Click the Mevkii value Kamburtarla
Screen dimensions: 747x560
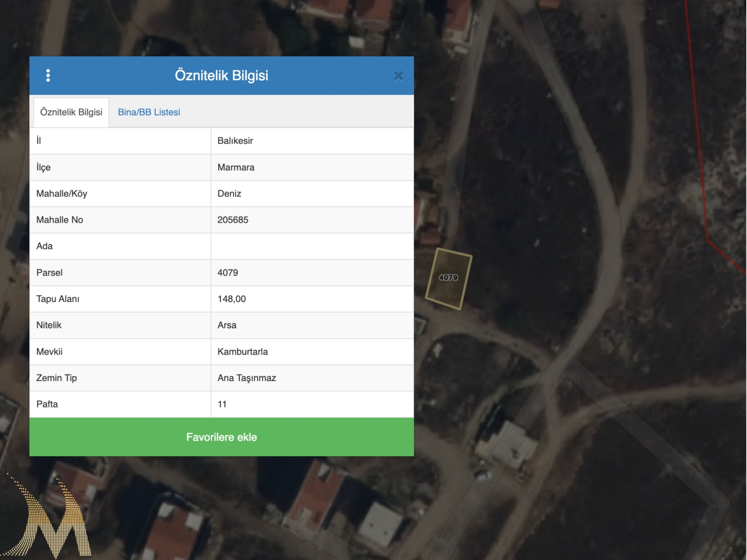pos(243,352)
